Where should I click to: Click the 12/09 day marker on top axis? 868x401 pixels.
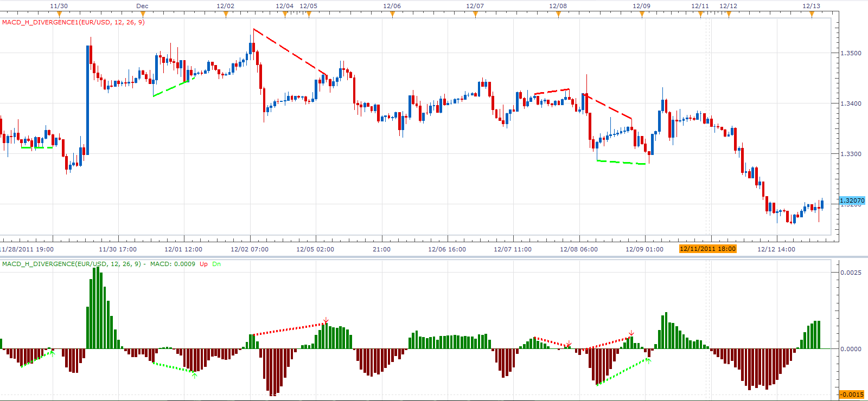click(x=642, y=6)
